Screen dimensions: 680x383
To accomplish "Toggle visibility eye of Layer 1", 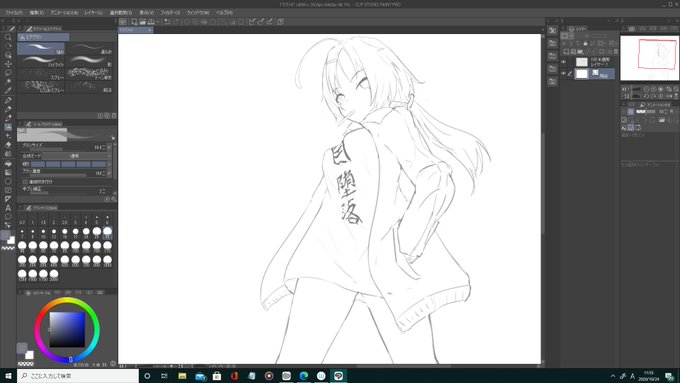I will (x=563, y=62).
